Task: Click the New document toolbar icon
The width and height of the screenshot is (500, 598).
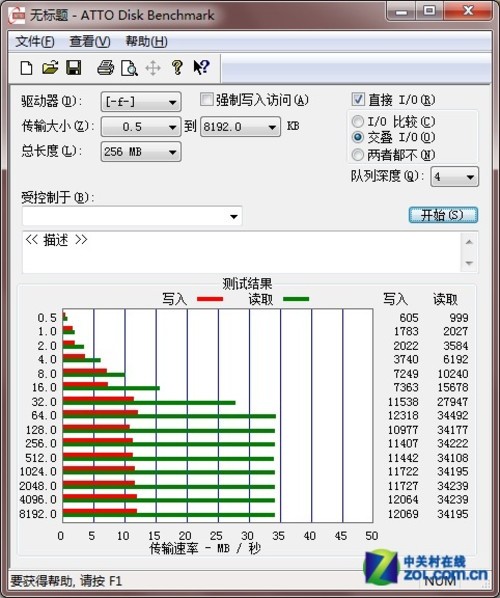Action: tap(26, 68)
